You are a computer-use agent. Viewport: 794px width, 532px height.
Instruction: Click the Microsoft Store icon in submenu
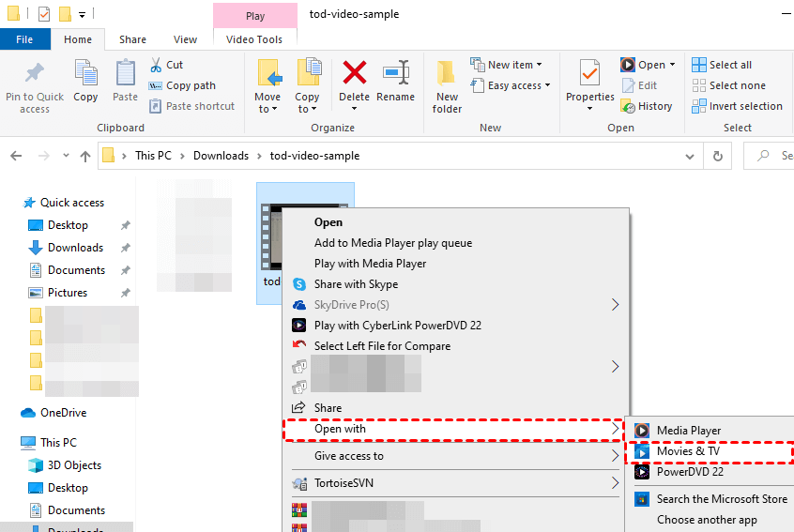tap(642, 499)
